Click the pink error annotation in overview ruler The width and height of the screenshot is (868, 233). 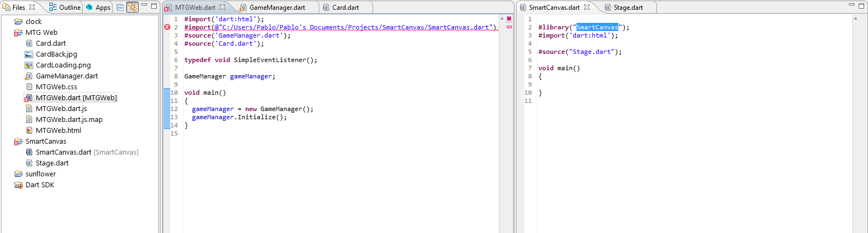509,27
